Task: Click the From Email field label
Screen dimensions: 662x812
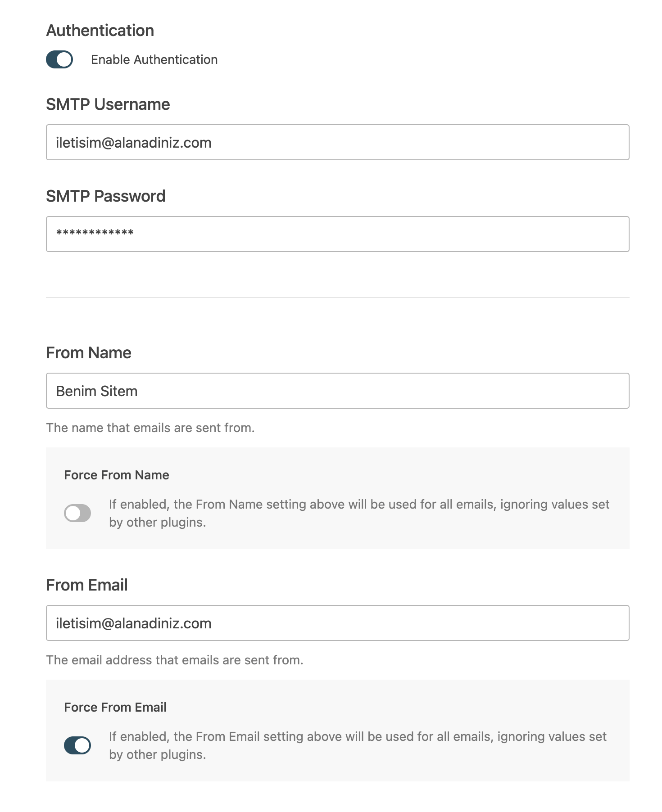Action: [x=87, y=585]
